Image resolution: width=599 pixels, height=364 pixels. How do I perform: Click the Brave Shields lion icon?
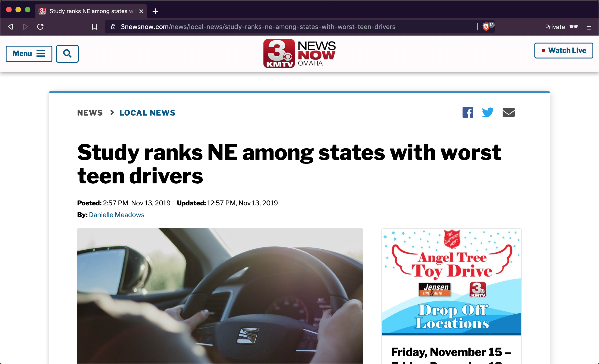(486, 26)
